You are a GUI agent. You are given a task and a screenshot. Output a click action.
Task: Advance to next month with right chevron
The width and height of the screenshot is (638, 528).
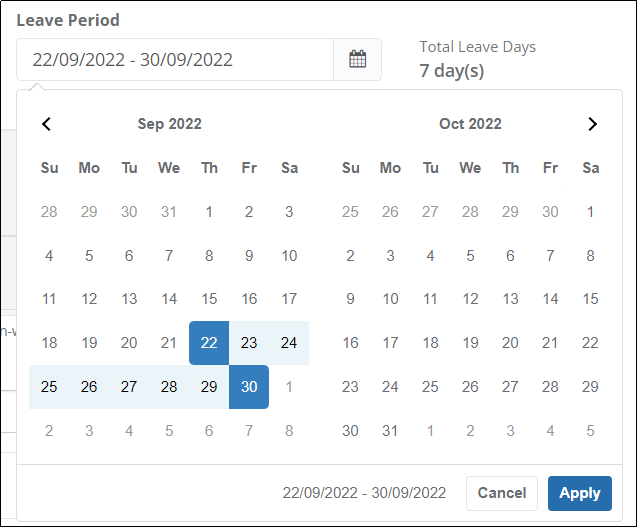tap(592, 124)
